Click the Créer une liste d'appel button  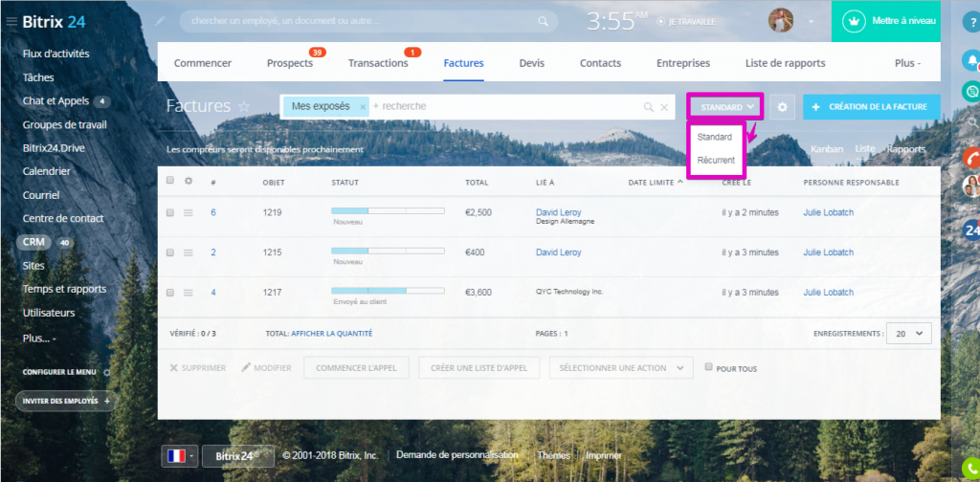(x=479, y=368)
